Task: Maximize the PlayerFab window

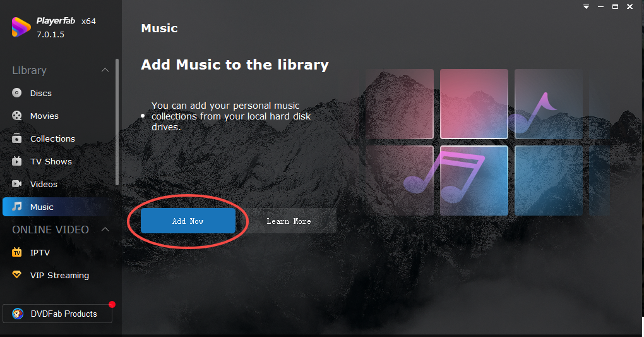Action: 615,6
